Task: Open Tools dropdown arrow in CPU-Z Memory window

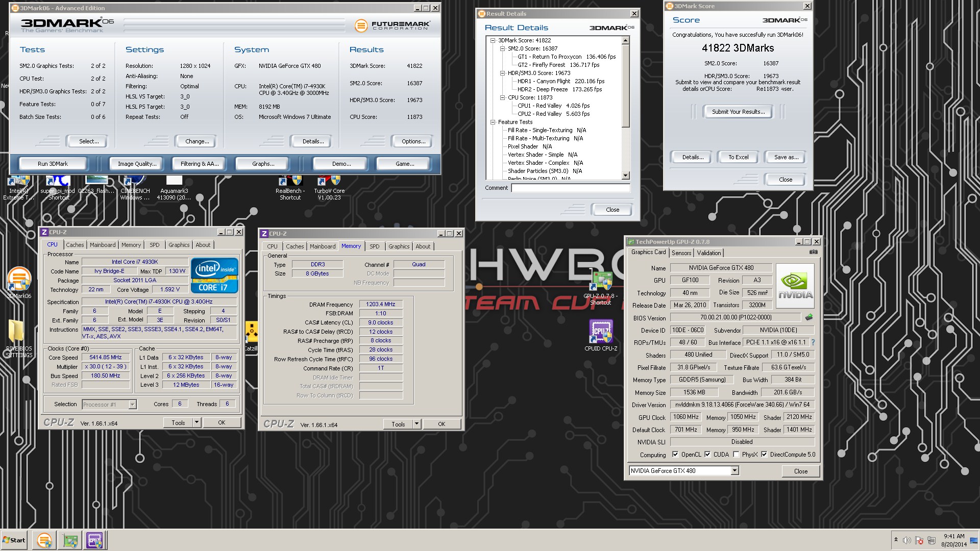Action: point(417,424)
